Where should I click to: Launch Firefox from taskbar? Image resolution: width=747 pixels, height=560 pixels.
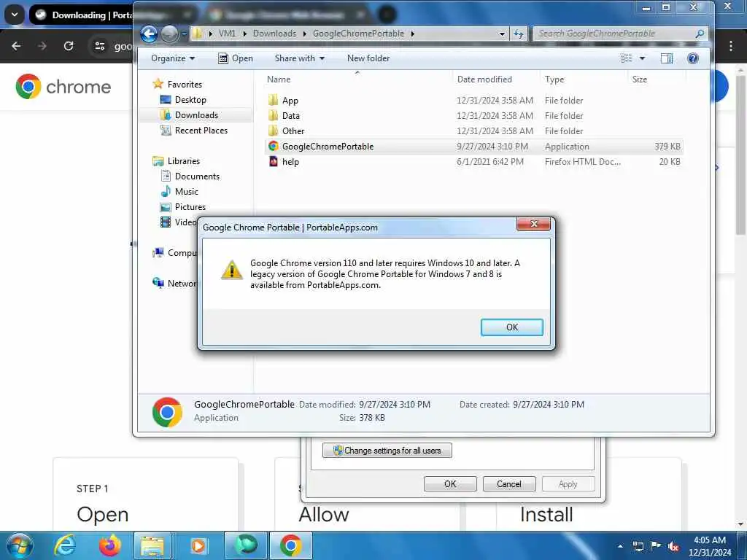(109, 545)
